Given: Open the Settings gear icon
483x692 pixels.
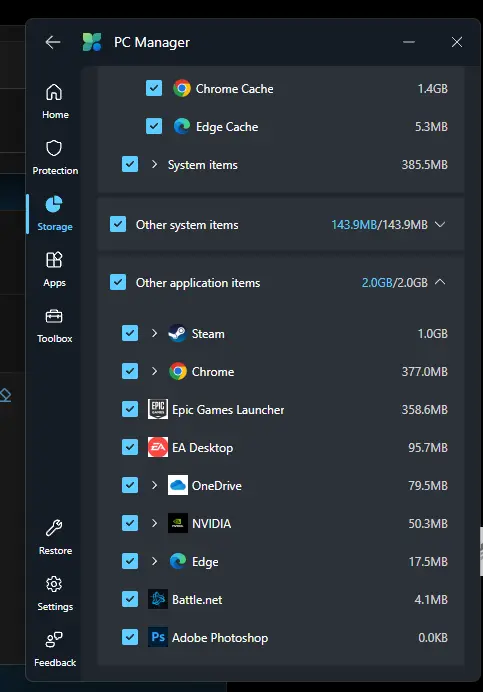Looking at the screenshot, I should (x=54, y=584).
